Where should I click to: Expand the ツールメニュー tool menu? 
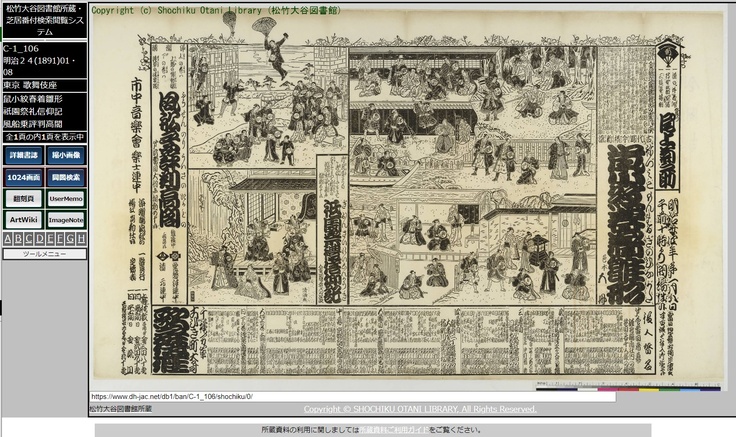(44, 254)
